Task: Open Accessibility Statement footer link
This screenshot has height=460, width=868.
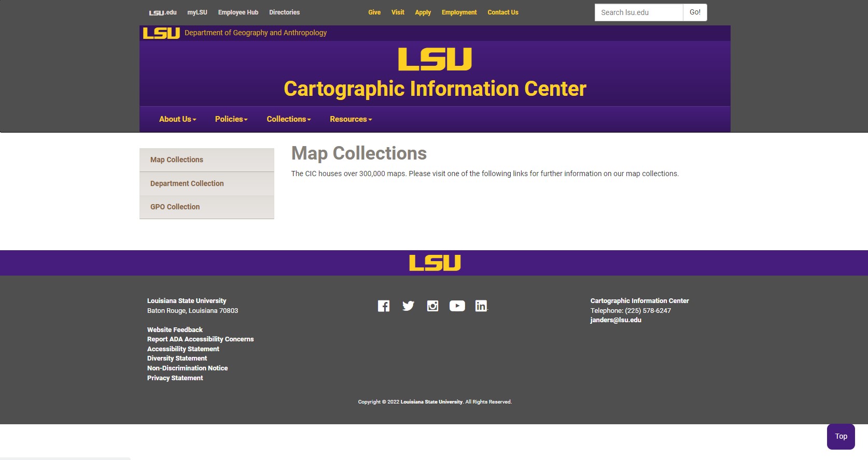Action: click(183, 349)
